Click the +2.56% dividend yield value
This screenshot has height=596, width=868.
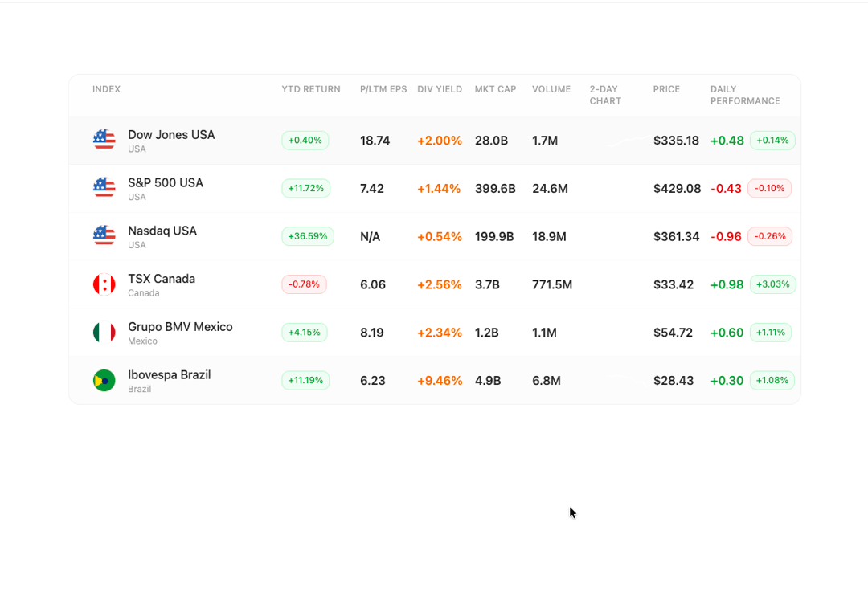(440, 284)
